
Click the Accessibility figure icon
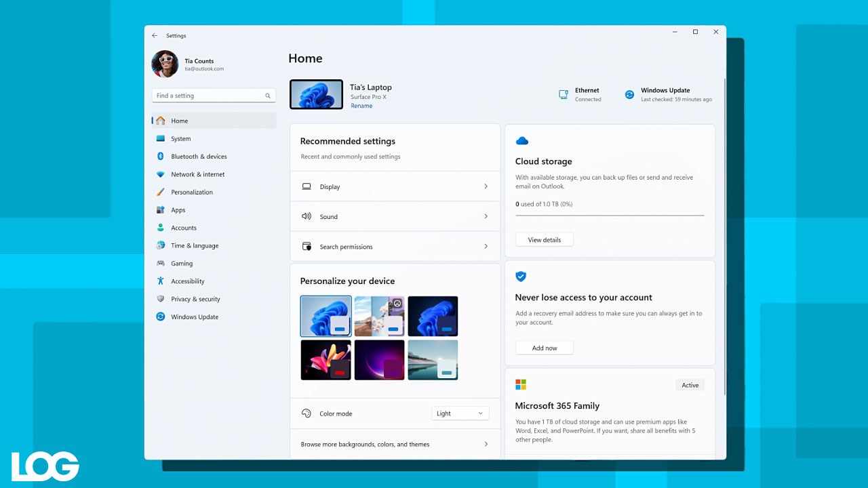click(161, 281)
